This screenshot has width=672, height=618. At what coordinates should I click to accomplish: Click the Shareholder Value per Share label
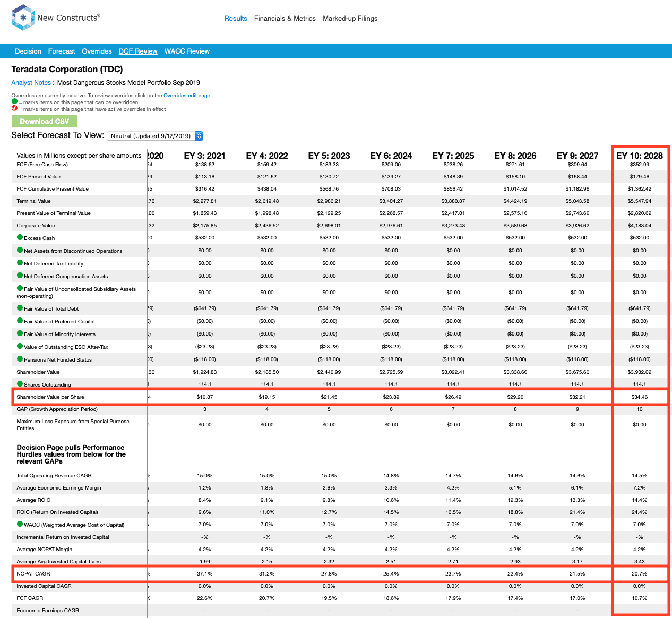tap(50, 397)
